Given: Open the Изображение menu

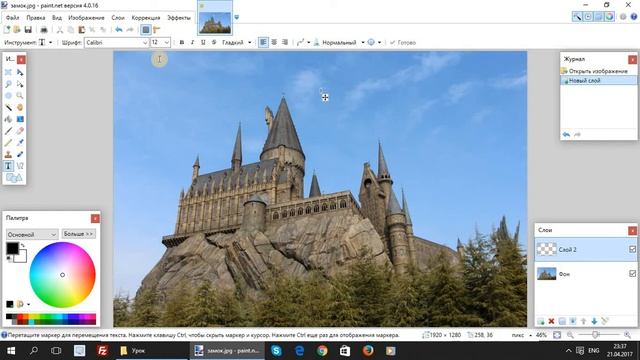Looking at the screenshot, I should (x=86, y=18).
